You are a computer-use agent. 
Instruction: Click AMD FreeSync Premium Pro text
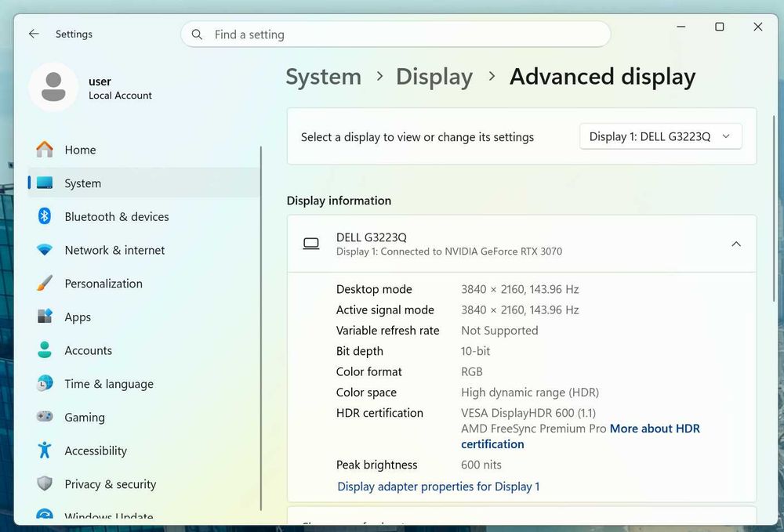point(533,429)
